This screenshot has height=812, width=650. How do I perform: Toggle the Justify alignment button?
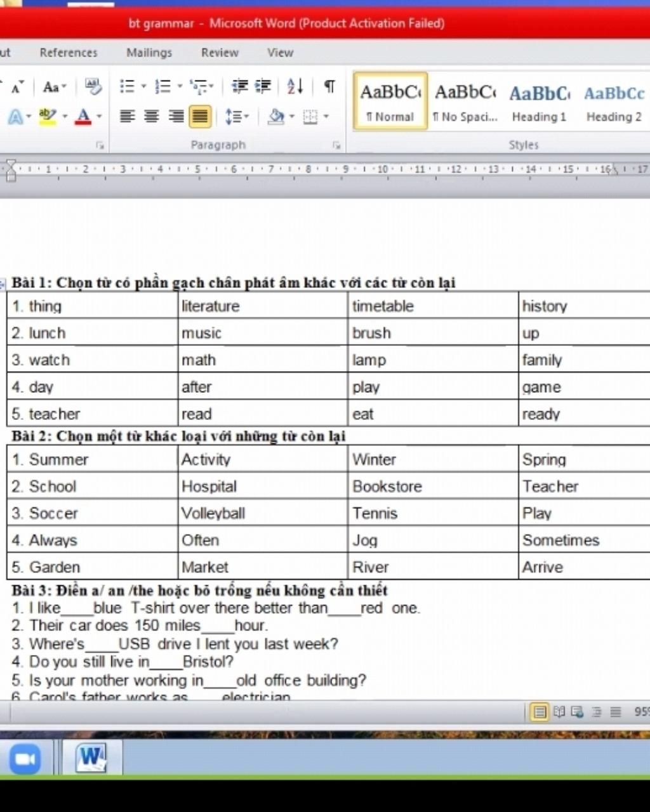(x=200, y=117)
